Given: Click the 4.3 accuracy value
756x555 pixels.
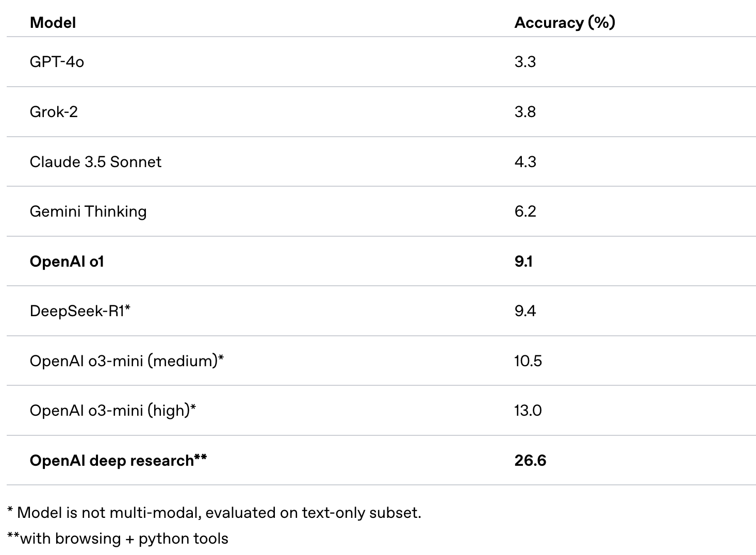Looking at the screenshot, I should pos(525,162).
